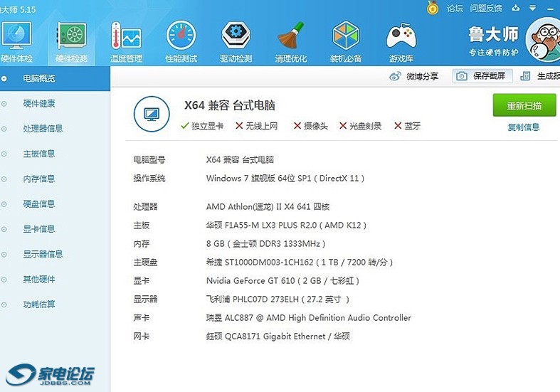Select 显卡信息 graphics card info in the sidebar
Screen dimensions: 560x392
[x=38, y=229]
